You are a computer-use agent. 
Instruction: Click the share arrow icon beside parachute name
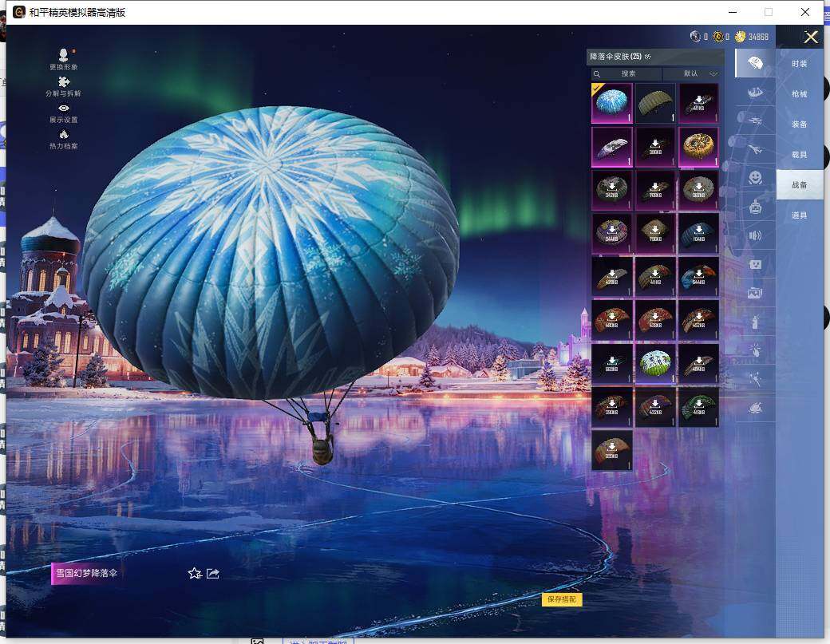pyautogui.click(x=213, y=573)
